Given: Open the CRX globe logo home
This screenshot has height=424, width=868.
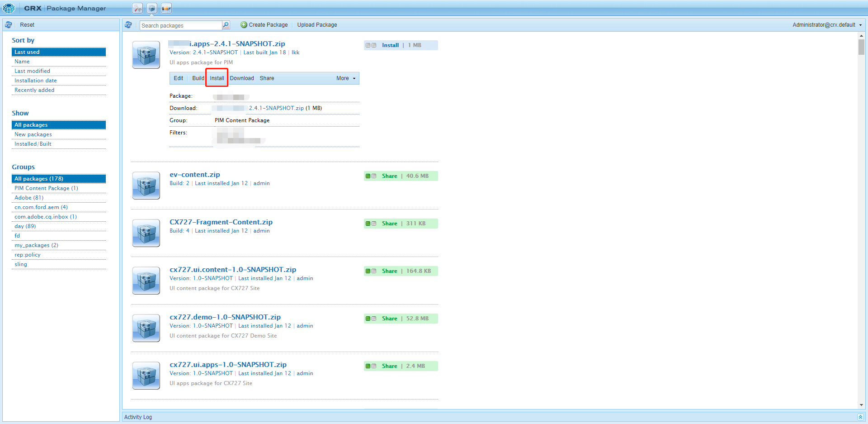Looking at the screenshot, I should click(x=9, y=8).
